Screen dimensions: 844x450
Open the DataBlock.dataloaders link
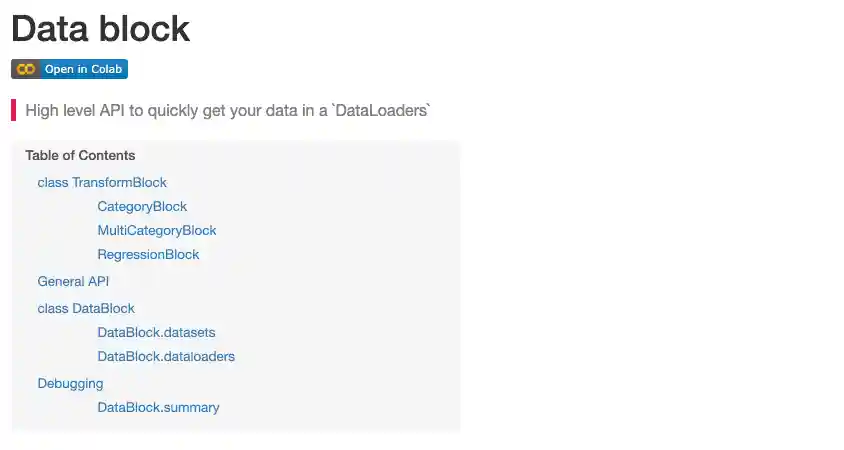(166, 356)
